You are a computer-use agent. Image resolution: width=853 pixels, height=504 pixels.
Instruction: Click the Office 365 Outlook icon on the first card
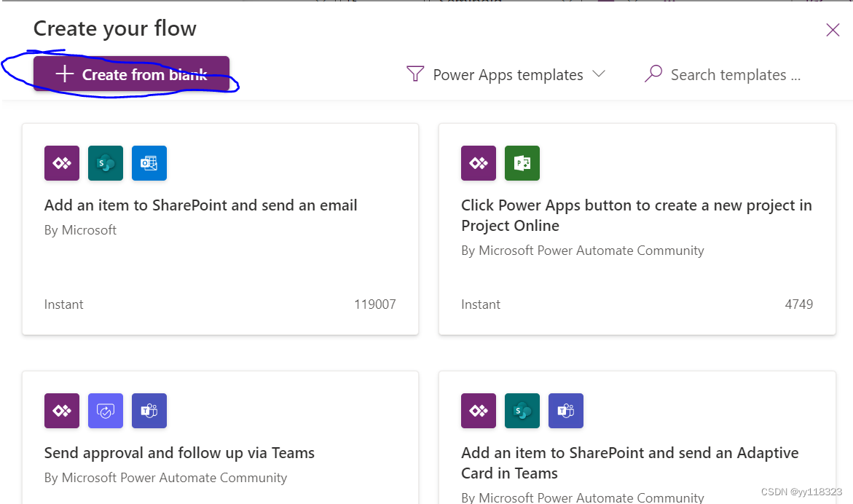[149, 162]
